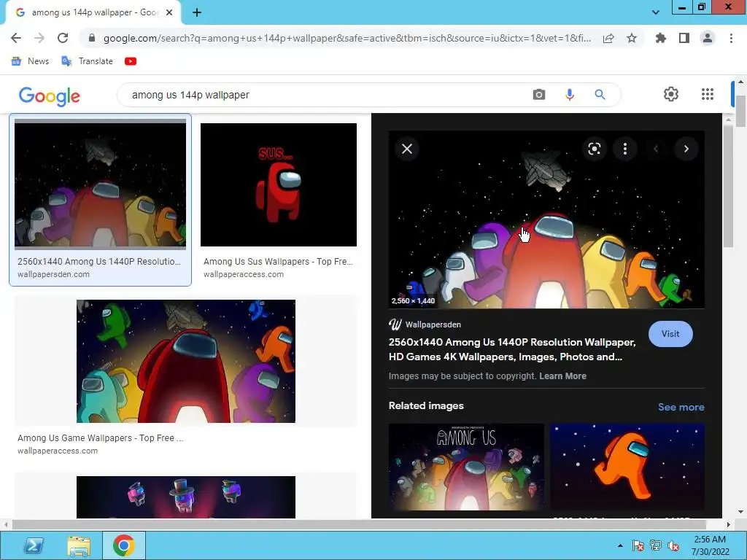This screenshot has height=560, width=747.
Task: Click the padlock site info icon
Action: point(92,38)
